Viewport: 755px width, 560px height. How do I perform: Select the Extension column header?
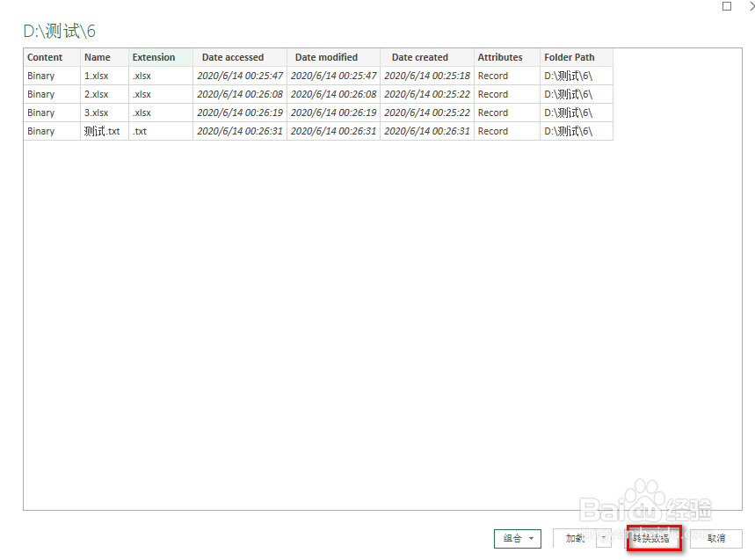click(161, 57)
